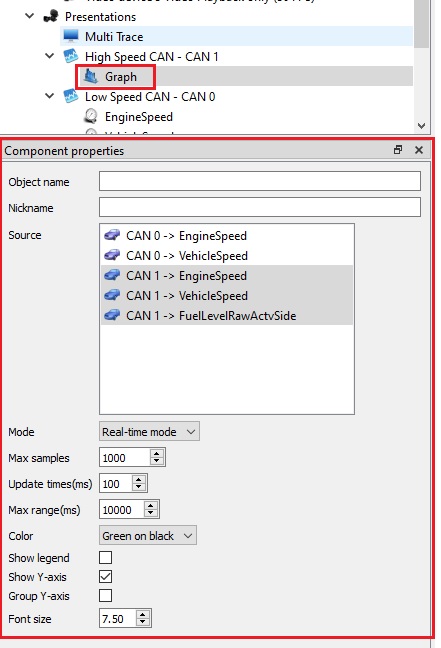Enable the Group Y-axis checkbox
Screen dimensions: 441x648
pyautogui.click(x=105, y=596)
